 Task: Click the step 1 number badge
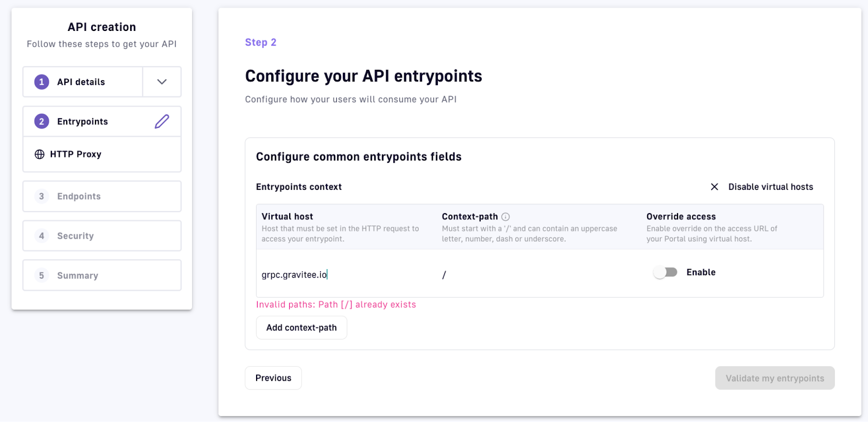click(x=42, y=82)
